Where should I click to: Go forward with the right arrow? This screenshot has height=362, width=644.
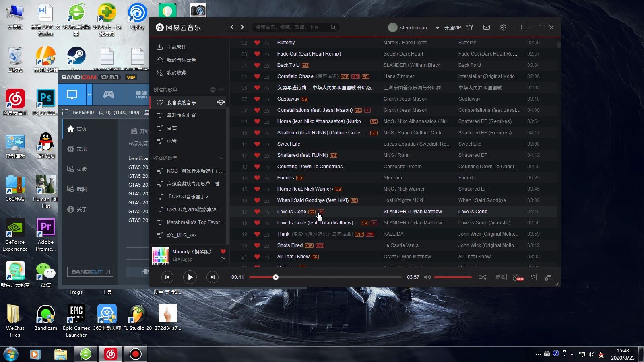click(242, 27)
